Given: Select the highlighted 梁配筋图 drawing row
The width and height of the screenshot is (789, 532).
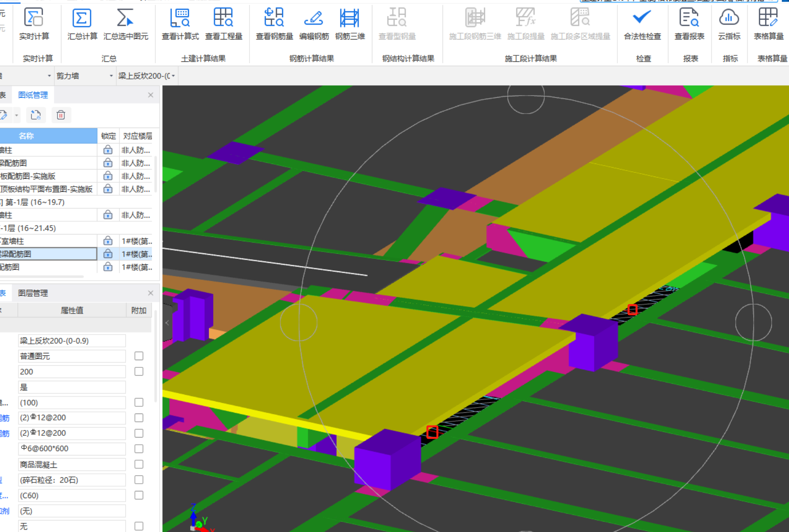Looking at the screenshot, I should coord(48,254).
